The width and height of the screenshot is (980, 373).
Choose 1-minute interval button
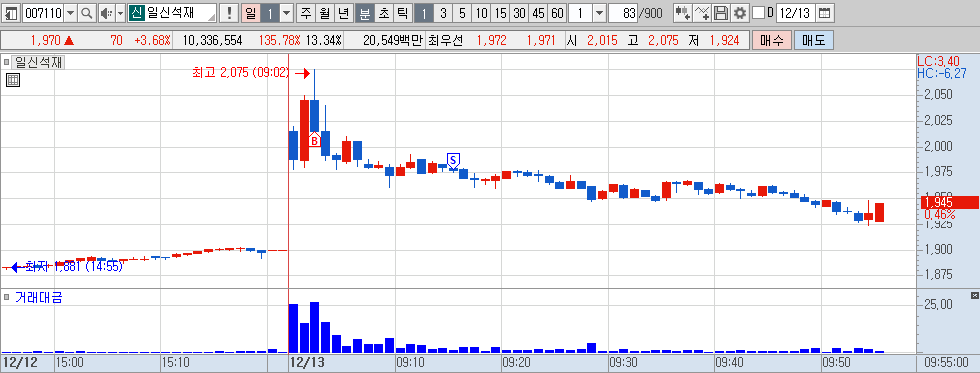[x=423, y=12]
